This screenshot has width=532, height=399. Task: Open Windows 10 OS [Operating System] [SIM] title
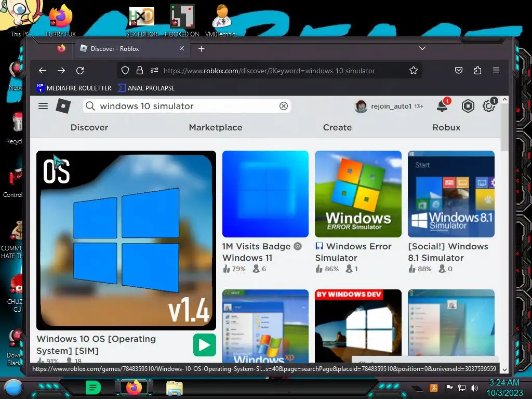point(96,345)
